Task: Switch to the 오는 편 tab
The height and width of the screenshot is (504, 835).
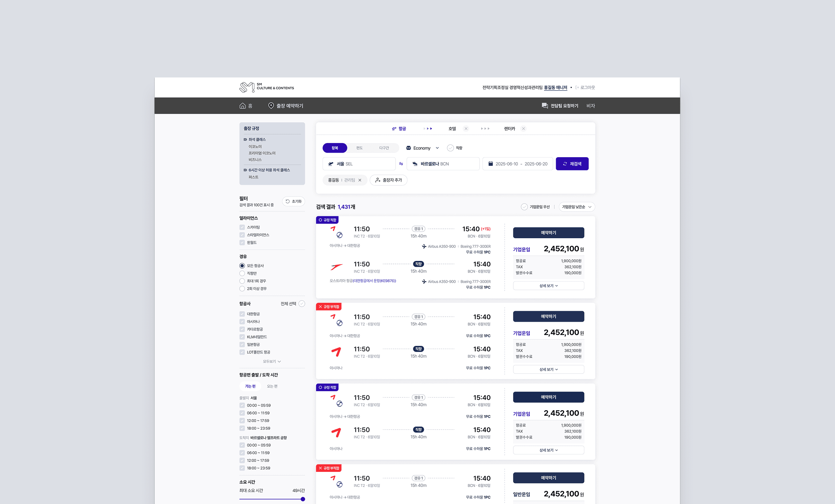Action: tap(272, 386)
